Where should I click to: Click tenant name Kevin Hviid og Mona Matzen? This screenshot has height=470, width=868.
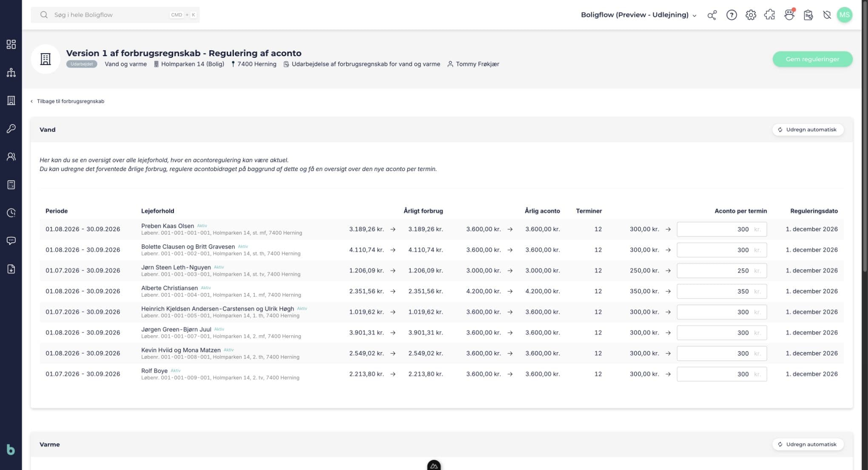coord(181,350)
